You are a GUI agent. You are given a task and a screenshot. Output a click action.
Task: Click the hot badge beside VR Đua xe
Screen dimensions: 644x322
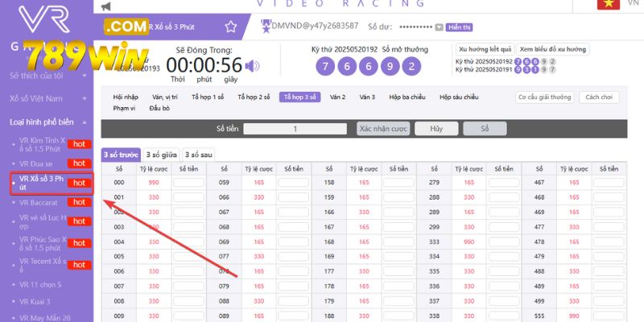coord(77,163)
